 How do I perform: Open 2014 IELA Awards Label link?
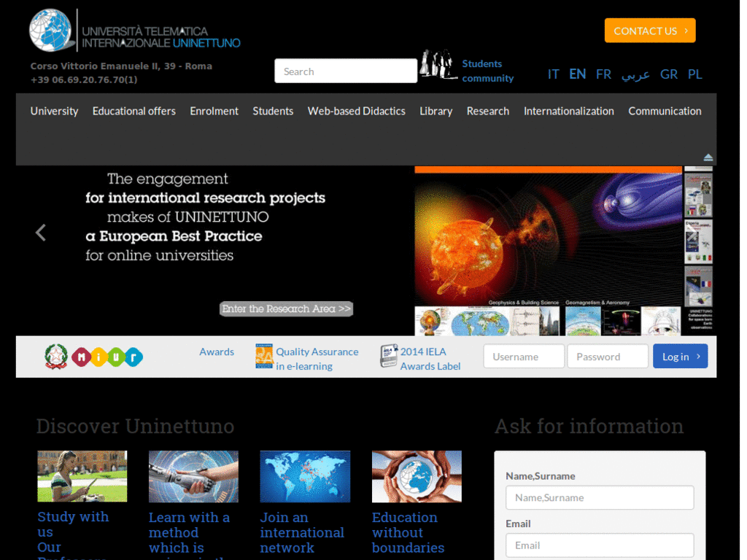pos(430,359)
